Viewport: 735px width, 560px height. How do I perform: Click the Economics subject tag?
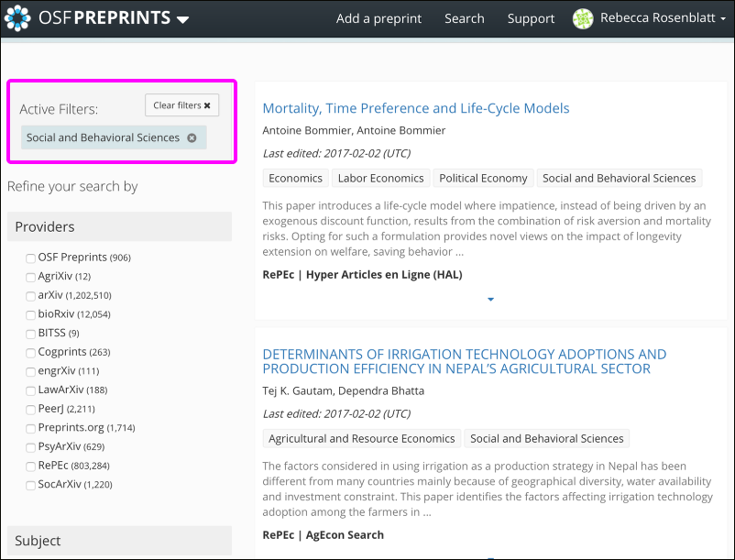pos(295,178)
